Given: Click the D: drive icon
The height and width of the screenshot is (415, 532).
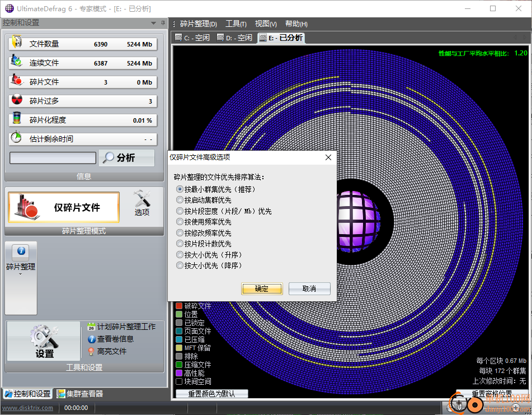Looking at the screenshot, I should [220, 38].
